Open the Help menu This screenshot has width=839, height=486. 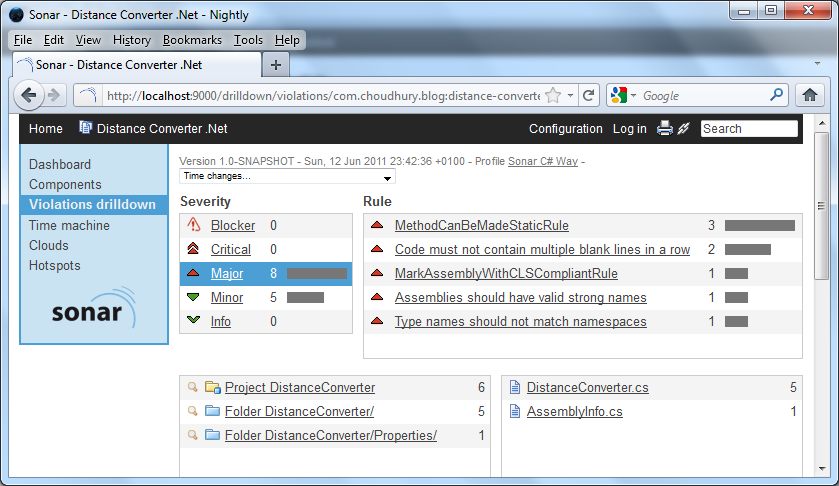pyautogui.click(x=287, y=40)
